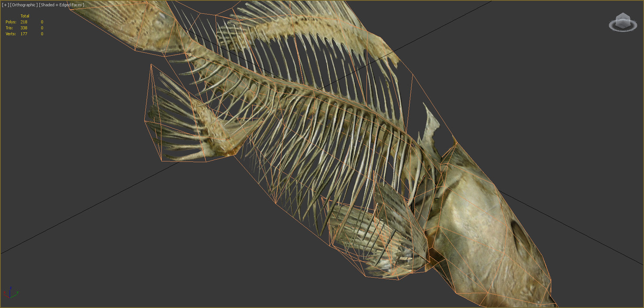
Task: Click the Total statistics column header
Action: click(25, 16)
